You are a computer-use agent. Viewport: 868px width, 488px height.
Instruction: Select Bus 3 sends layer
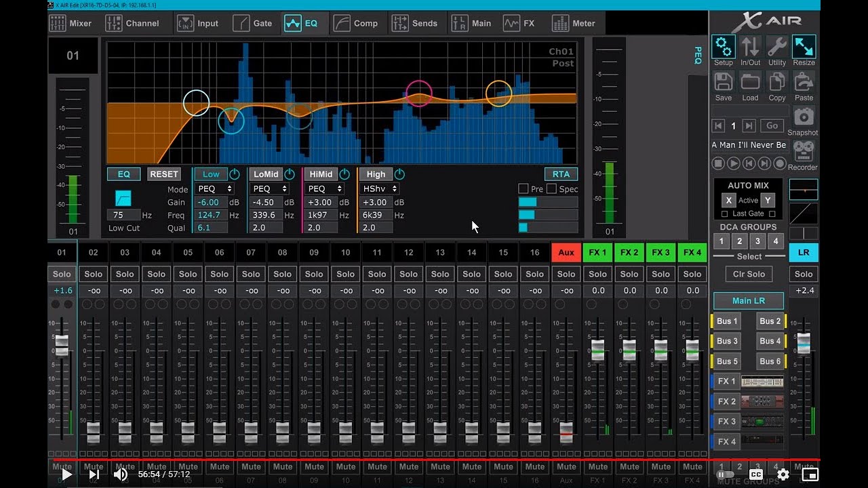coord(726,341)
